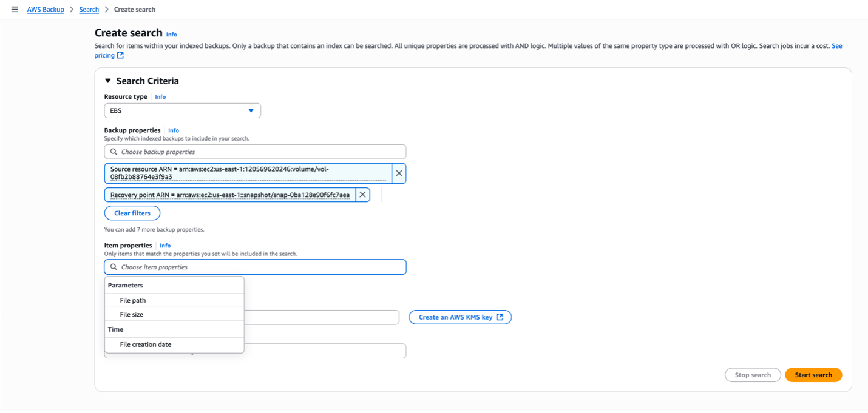Remove the Source resource ARN filter
The image size is (868, 413).
click(399, 173)
